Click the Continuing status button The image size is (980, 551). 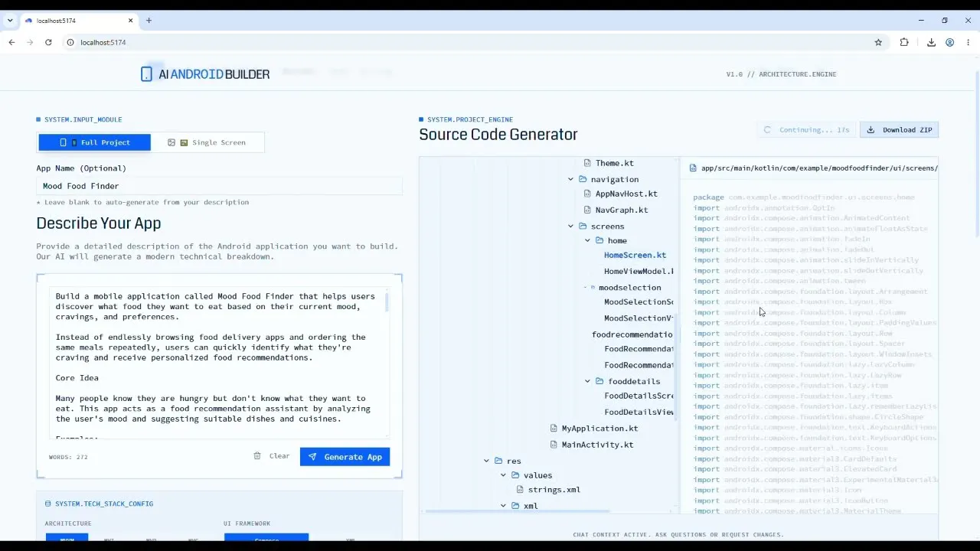point(807,130)
